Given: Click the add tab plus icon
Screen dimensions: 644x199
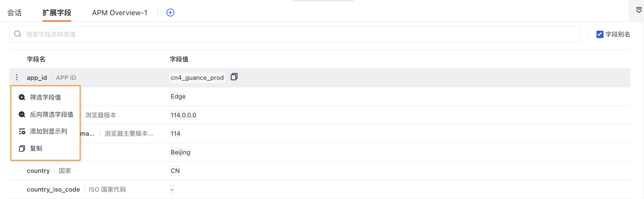Looking at the screenshot, I should point(170,13).
